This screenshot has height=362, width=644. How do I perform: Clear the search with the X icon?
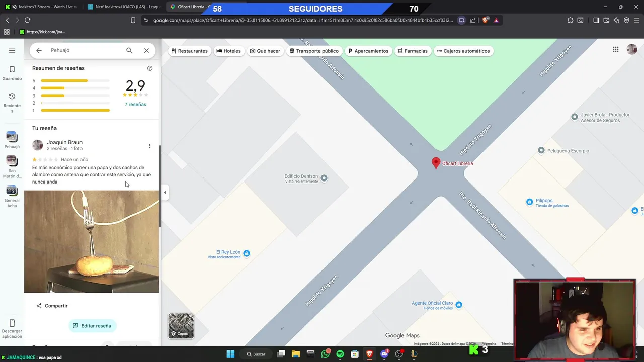(146, 50)
